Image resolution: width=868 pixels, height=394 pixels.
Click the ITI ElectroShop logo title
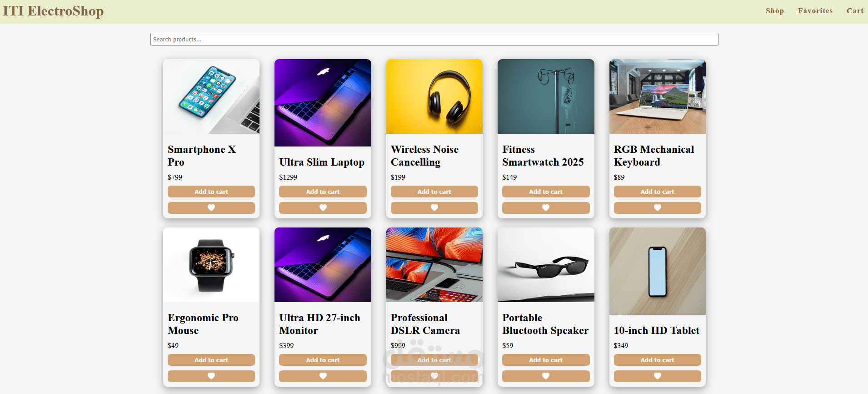(x=53, y=11)
